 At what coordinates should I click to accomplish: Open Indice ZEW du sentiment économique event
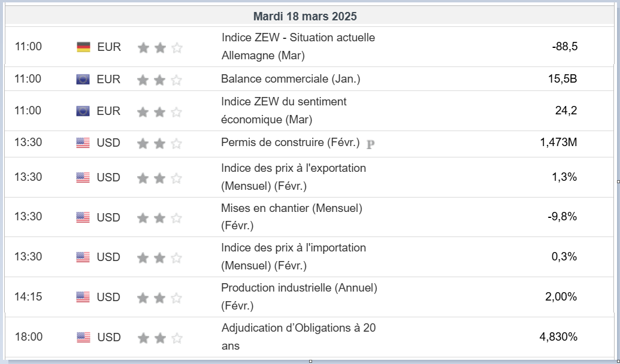click(284, 110)
